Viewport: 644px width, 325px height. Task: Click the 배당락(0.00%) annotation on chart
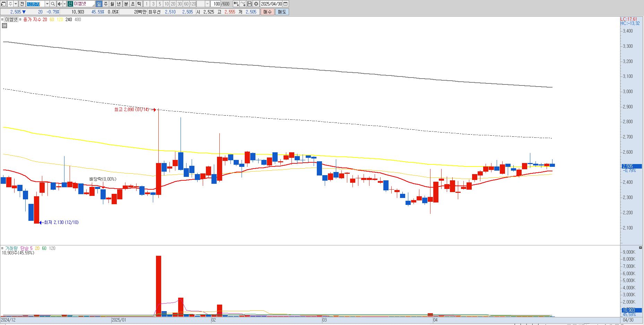click(x=103, y=179)
